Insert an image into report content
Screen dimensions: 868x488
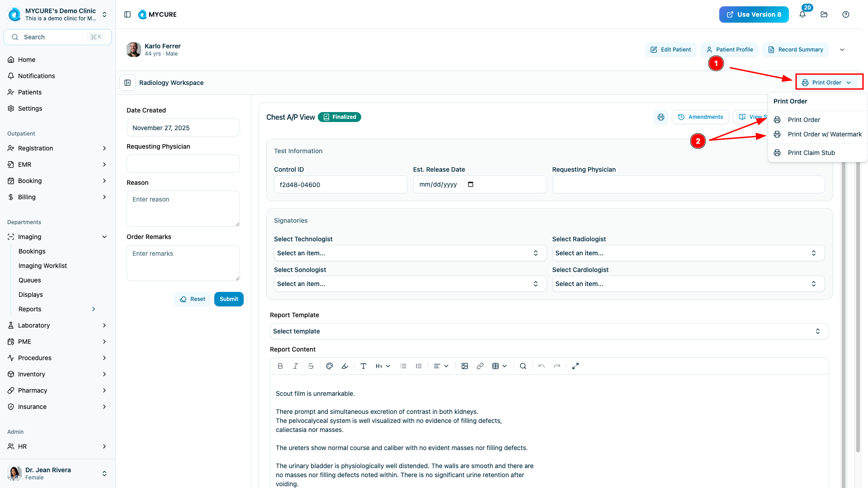(x=465, y=366)
